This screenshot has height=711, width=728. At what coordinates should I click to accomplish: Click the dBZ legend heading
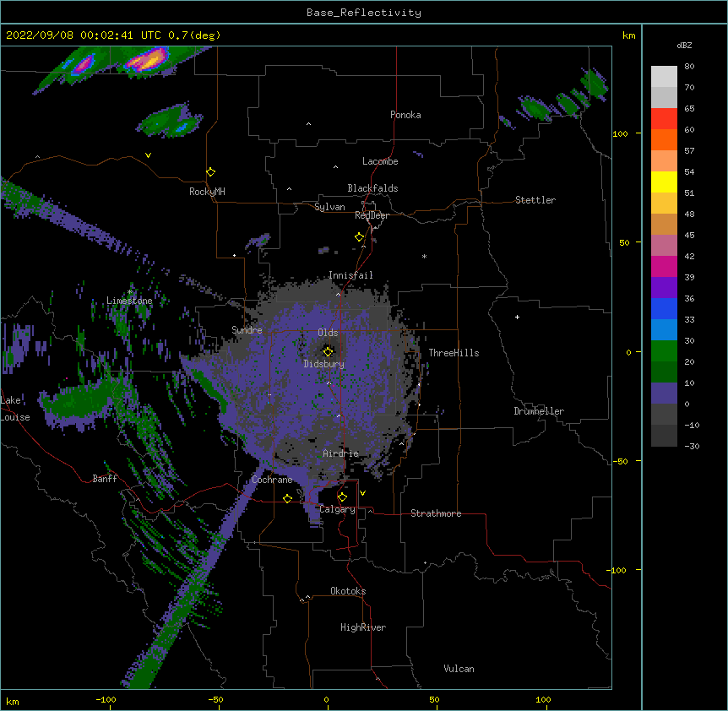[x=684, y=45]
